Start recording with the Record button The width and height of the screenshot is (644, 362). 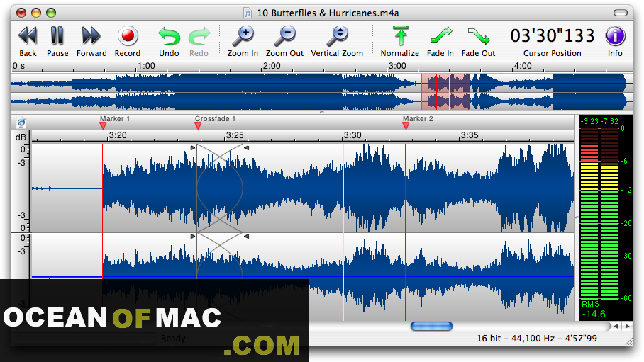[x=128, y=35]
